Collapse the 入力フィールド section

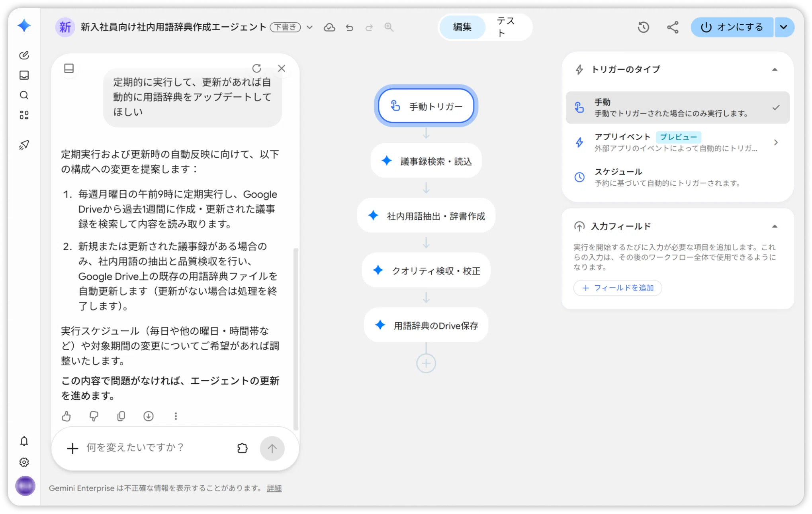(x=775, y=226)
